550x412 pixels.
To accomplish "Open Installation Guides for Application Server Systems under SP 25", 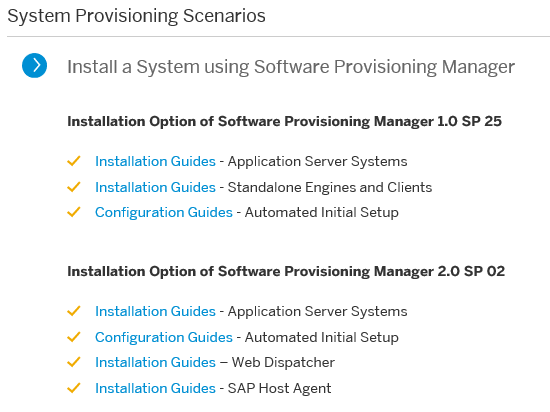I will point(155,161).
